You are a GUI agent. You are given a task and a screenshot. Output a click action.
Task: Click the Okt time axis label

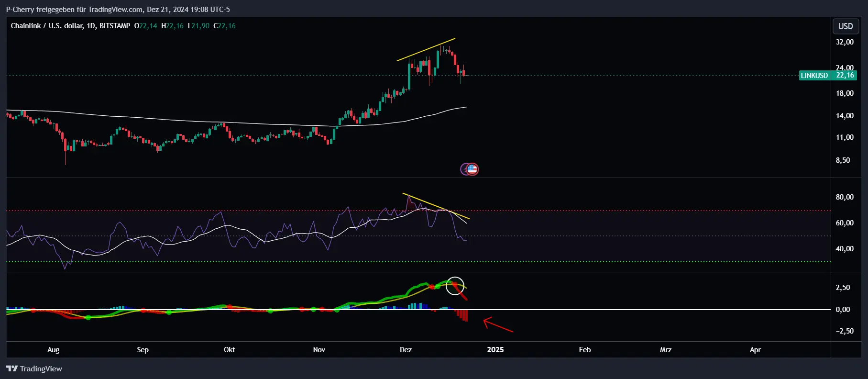230,350
